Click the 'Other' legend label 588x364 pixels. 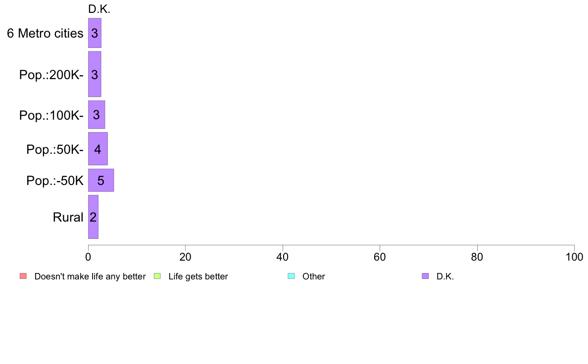313,276
